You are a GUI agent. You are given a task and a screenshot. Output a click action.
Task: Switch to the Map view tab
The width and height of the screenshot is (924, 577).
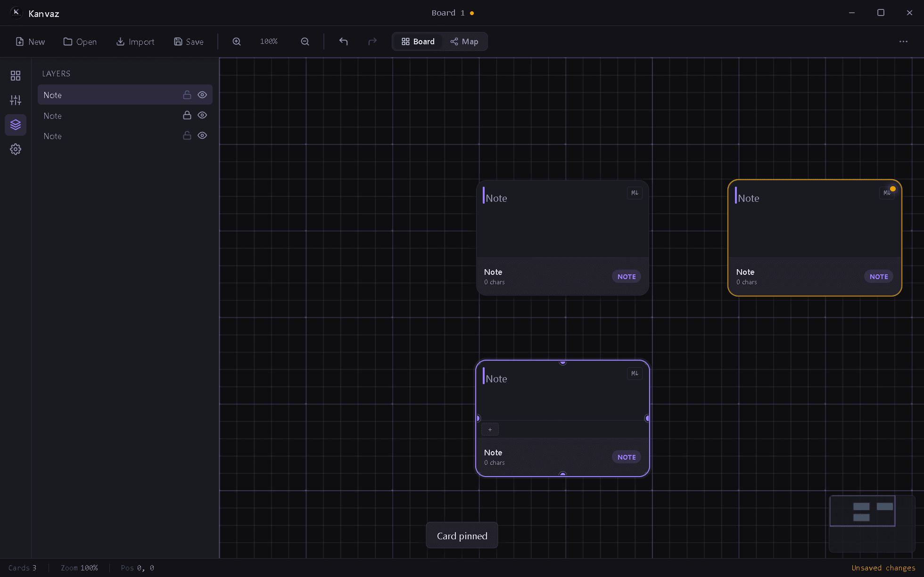[x=464, y=41]
